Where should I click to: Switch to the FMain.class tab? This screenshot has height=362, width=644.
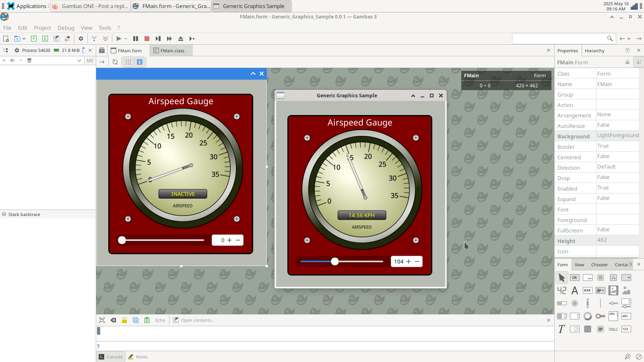coord(172,51)
